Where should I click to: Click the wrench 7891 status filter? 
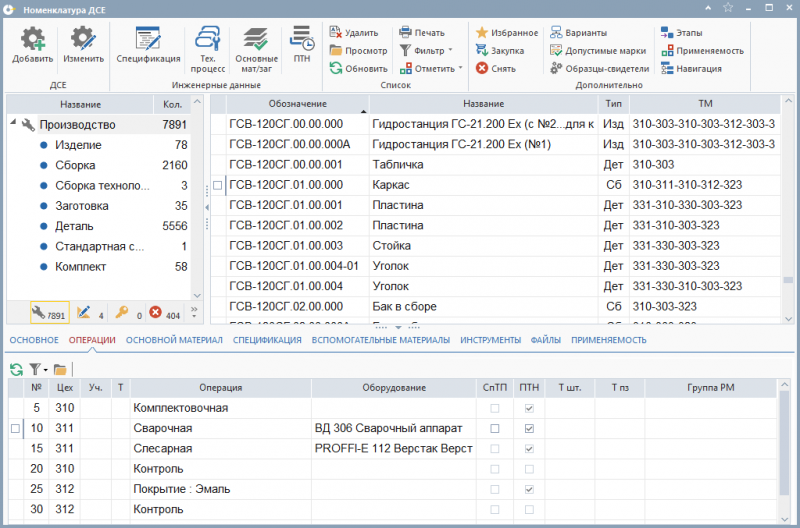pos(48,313)
